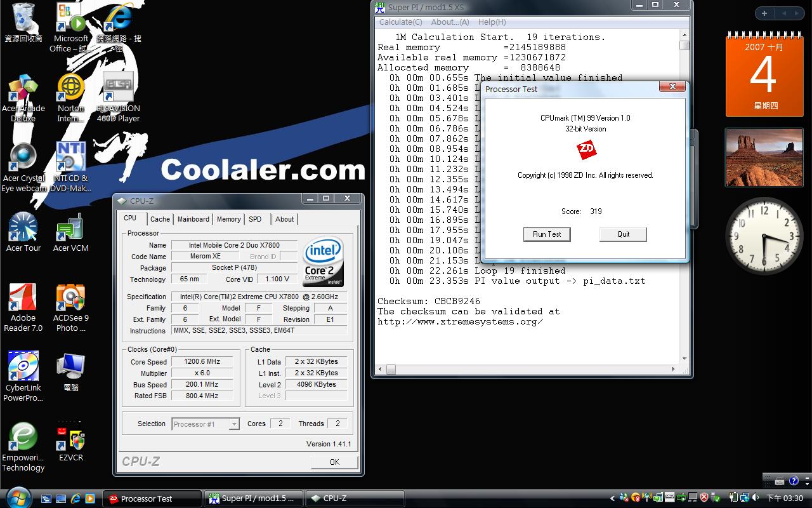Screen dimensions: 812x508
Task: Click the Version 1.41.1 label in CPU-Z
Action: pyautogui.click(x=329, y=444)
